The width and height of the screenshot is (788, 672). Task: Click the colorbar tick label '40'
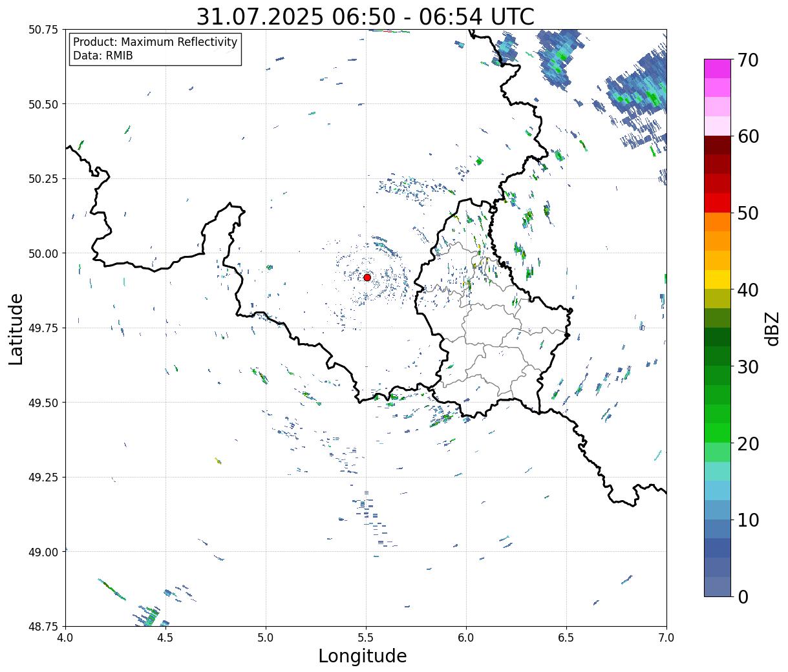[747, 290]
